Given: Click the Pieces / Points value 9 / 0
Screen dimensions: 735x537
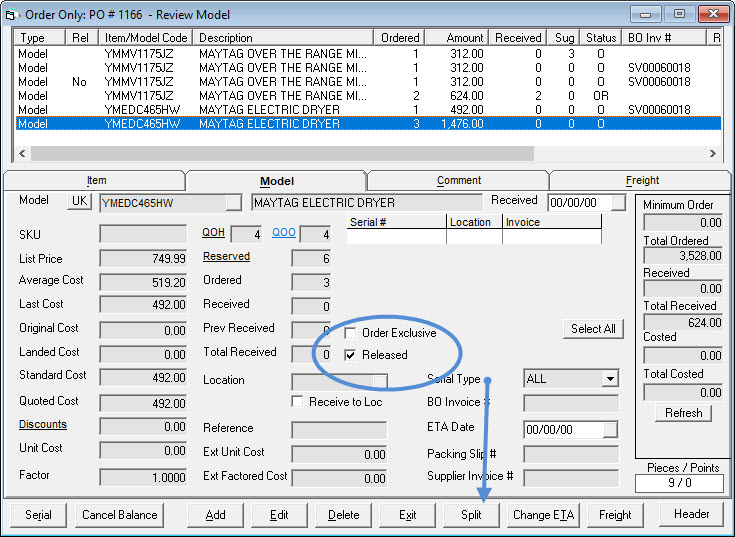Looking at the screenshot, I should click(x=679, y=483).
